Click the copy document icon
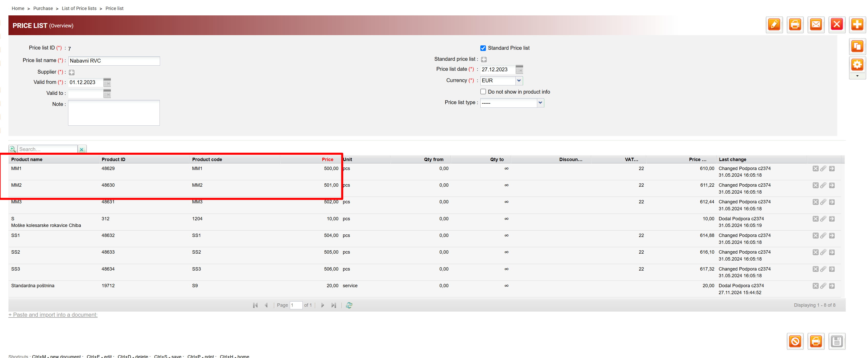Screen dimensions: 868x358 click(857, 46)
